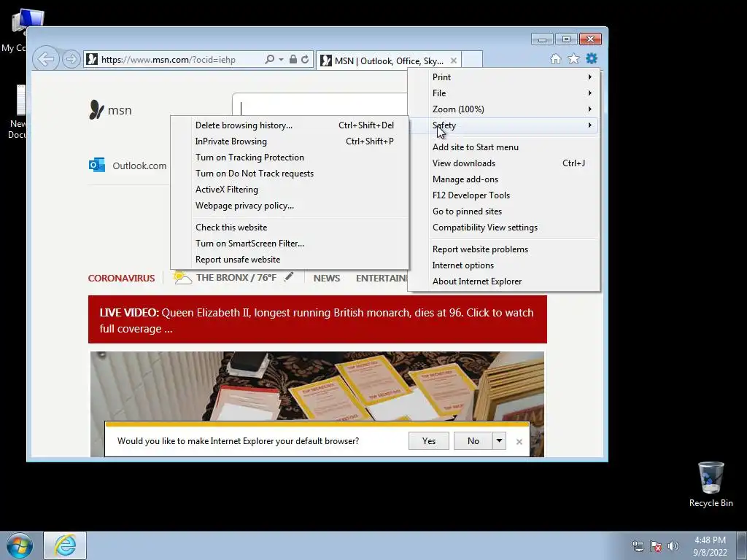
Task: Select Check this website
Action: click(x=290, y=227)
